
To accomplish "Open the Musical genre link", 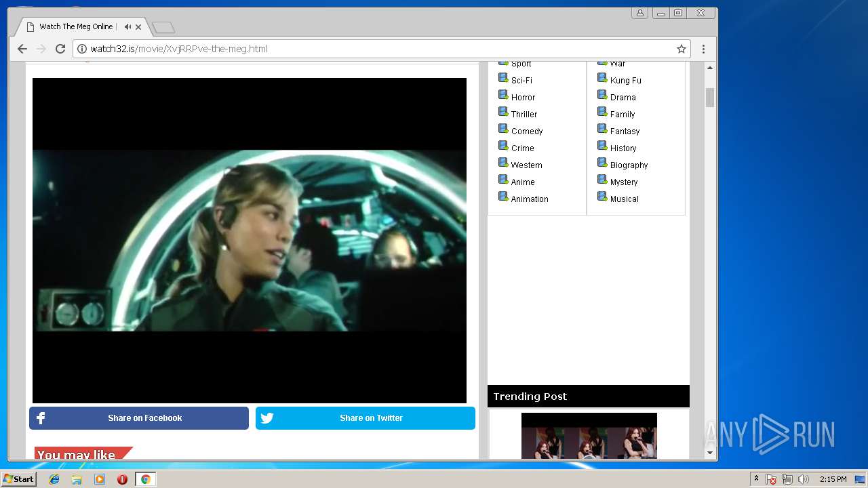I will (x=625, y=199).
